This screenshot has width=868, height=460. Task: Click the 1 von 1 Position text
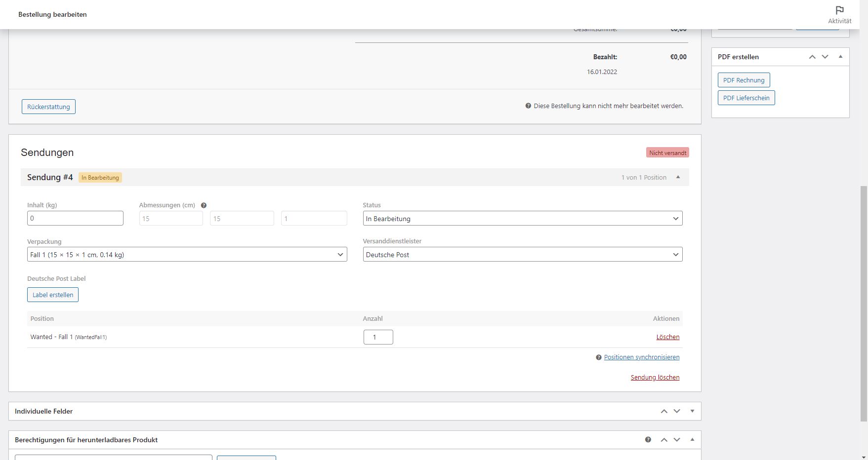coord(644,178)
